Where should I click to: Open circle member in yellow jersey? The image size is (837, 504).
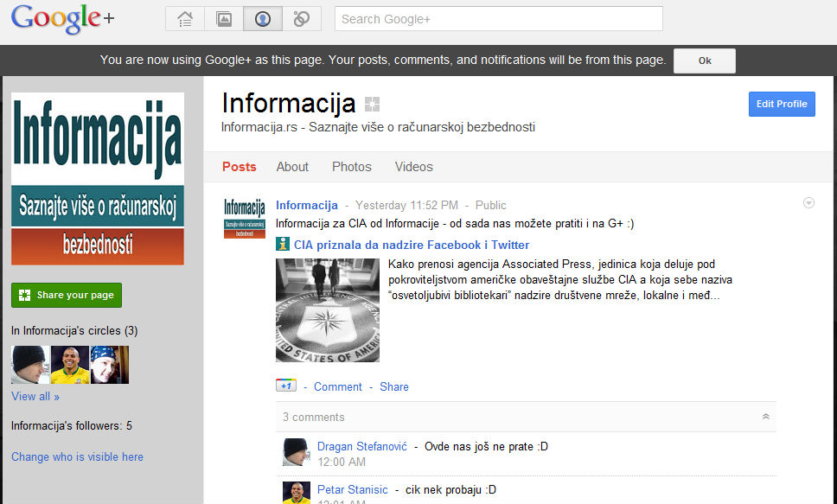(x=70, y=365)
